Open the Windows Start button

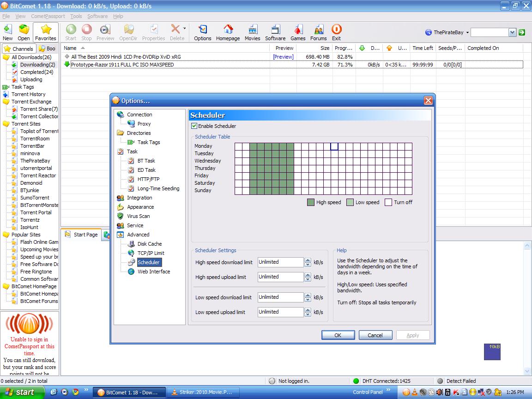pyautogui.click(x=22, y=392)
